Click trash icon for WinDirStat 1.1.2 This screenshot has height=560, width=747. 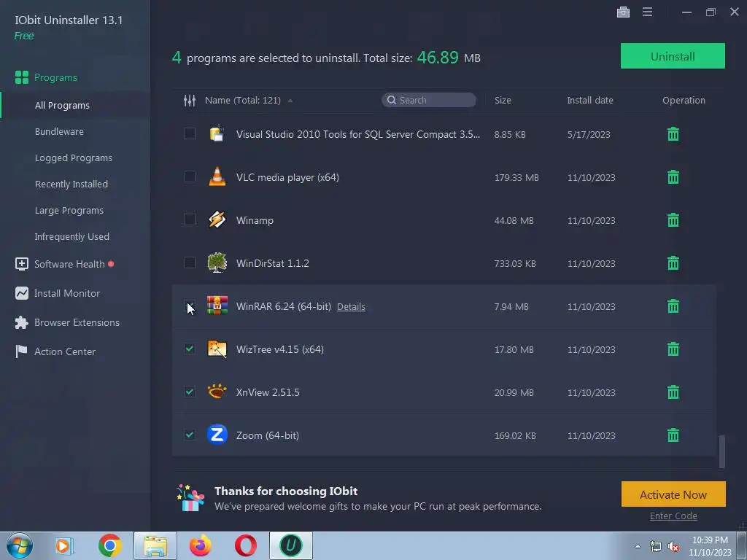(673, 262)
